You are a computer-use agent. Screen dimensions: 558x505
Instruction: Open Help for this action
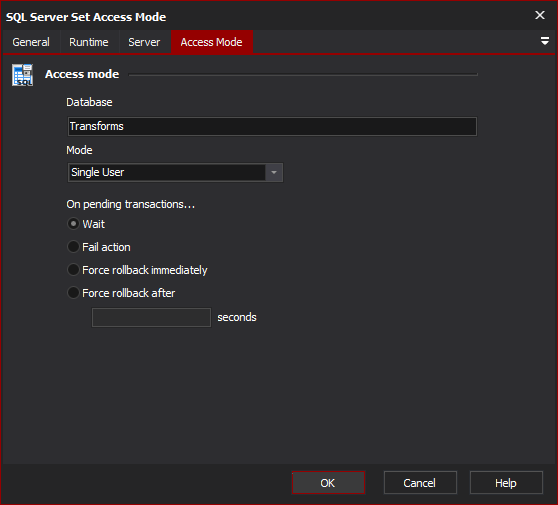[506, 483]
